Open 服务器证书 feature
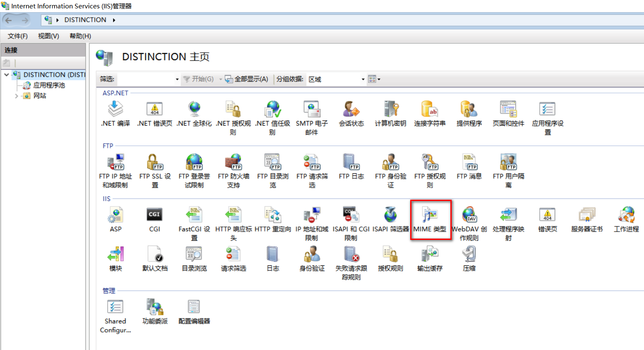The height and width of the screenshot is (350, 644). coord(587,219)
